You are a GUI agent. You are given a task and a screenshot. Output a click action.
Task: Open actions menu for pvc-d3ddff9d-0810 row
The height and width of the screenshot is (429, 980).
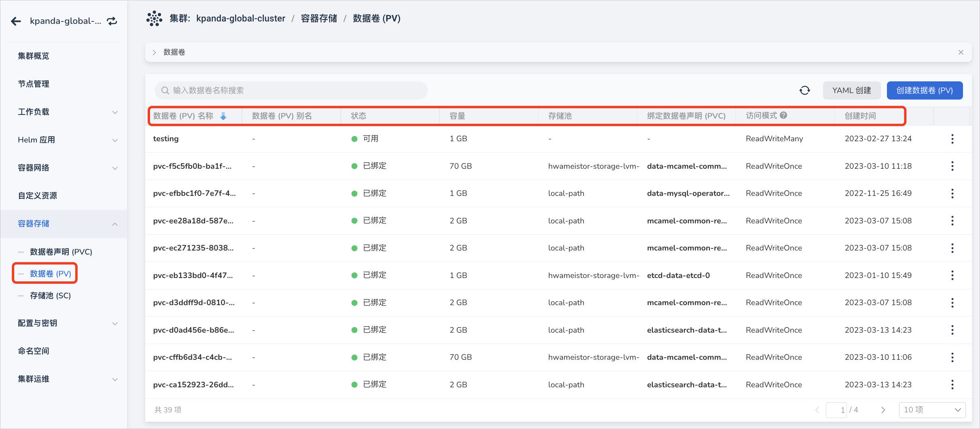point(952,303)
